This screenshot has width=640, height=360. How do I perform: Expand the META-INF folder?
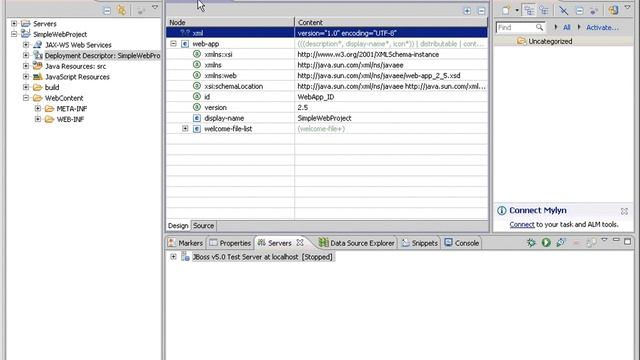[38, 109]
